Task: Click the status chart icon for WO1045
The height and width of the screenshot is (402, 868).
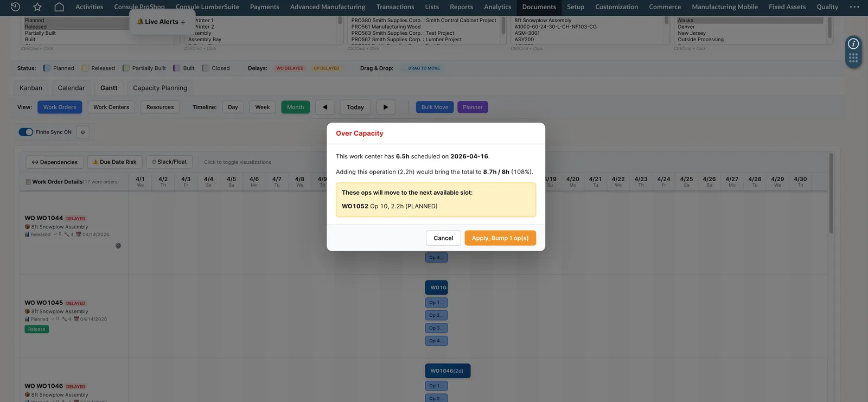Action: point(27,319)
